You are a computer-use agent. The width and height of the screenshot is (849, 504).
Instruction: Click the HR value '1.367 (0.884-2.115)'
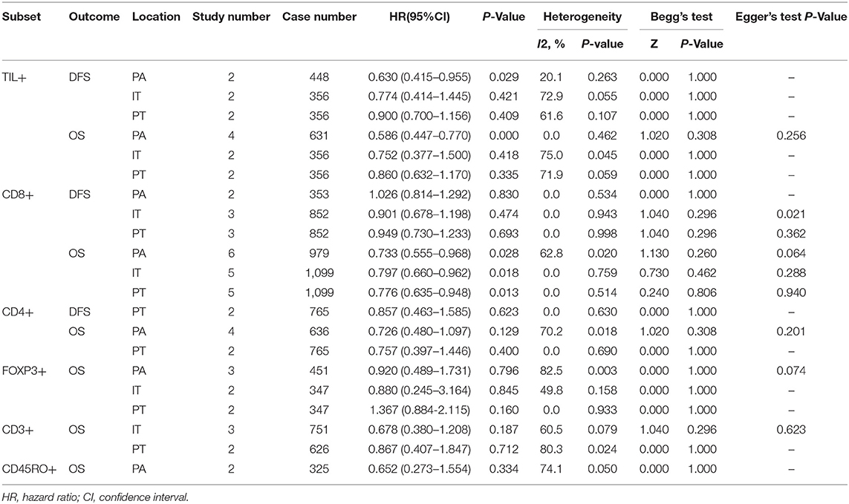point(420,410)
